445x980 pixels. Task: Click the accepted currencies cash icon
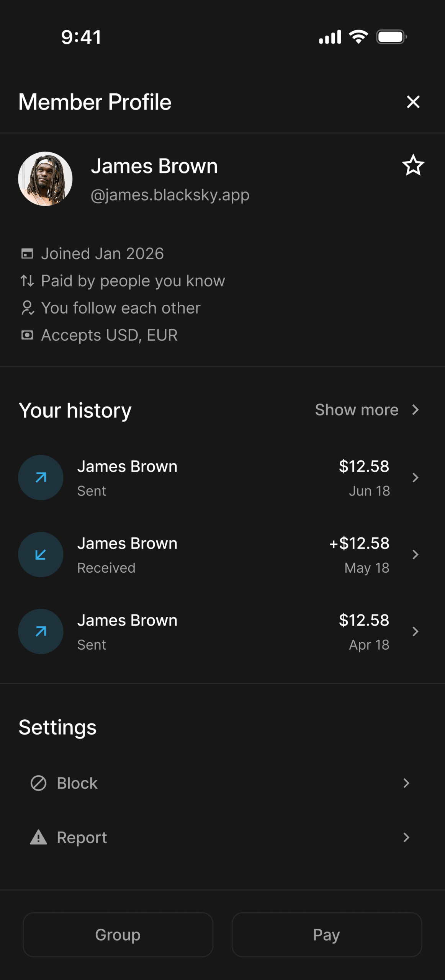[x=27, y=335]
